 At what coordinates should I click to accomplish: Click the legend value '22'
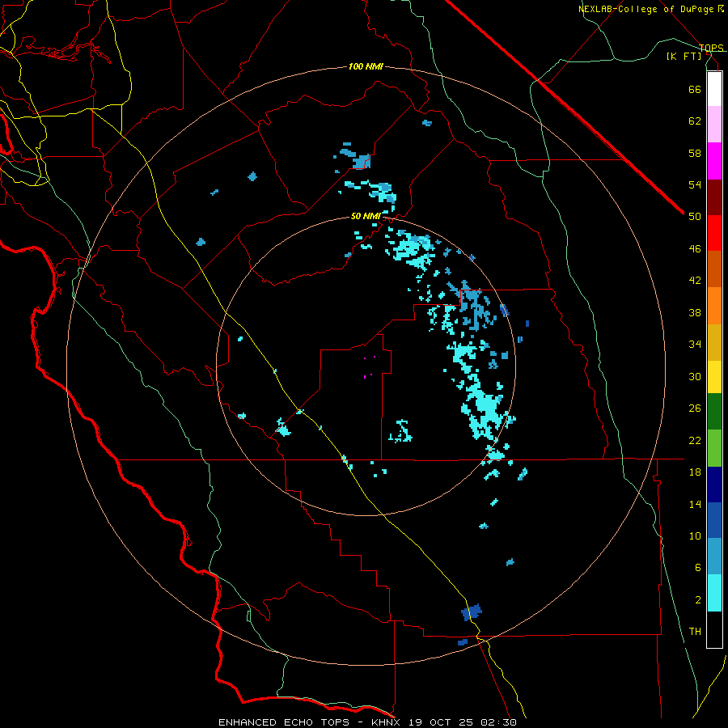[695, 441]
